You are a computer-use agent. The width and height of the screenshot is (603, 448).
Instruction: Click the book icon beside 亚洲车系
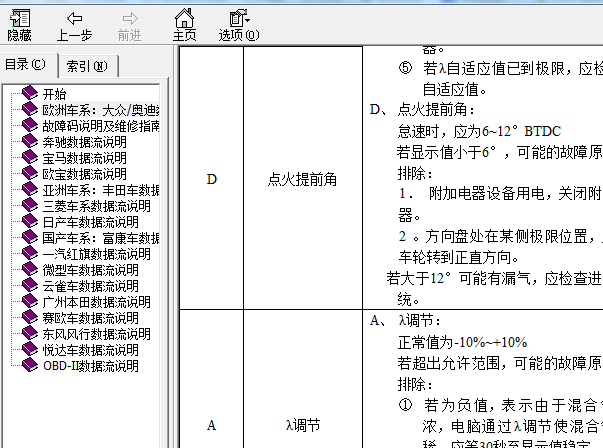click(x=30, y=190)
